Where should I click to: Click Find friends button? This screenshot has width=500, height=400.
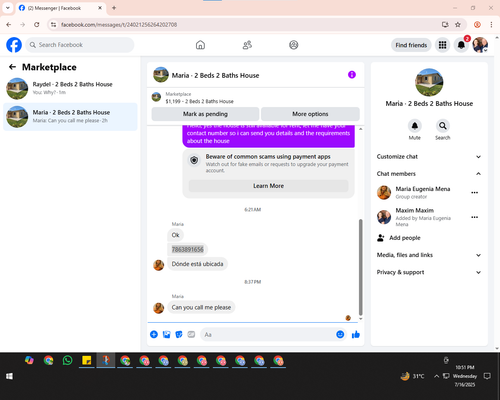(x=411, y=45)
